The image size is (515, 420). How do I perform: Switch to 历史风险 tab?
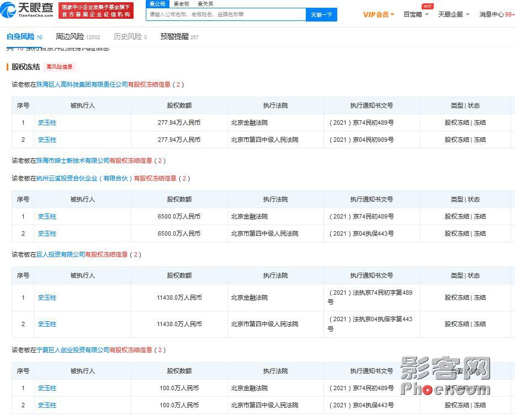point(130,37)
